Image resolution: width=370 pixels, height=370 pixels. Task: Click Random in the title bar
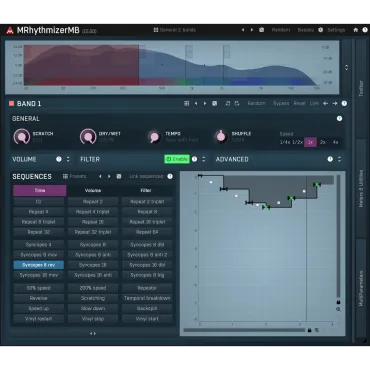coord(281,30)
